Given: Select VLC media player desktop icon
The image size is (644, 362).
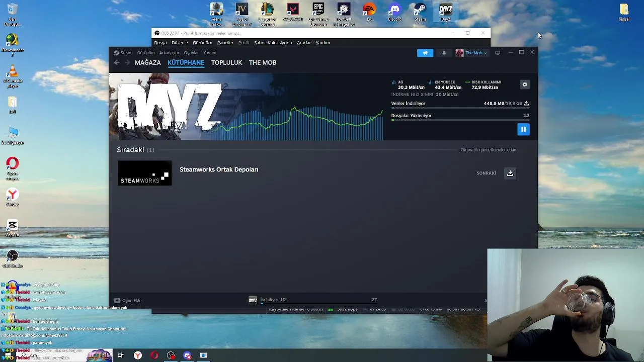Looking at the screenshot, I should click(13, 76).
